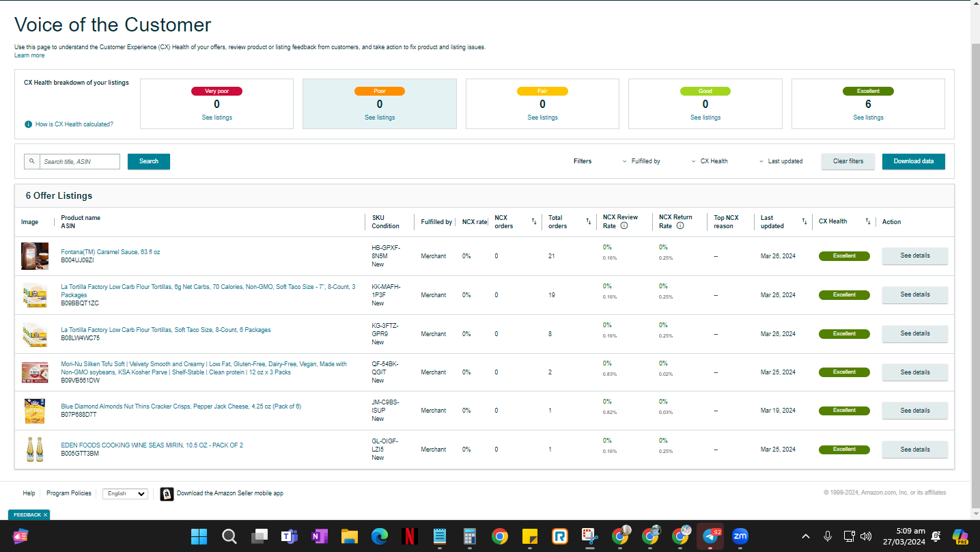This screenshot has height=552, width=980.
Task: See details for Eden Foods Mirin
Action: [x=915, y=450]
